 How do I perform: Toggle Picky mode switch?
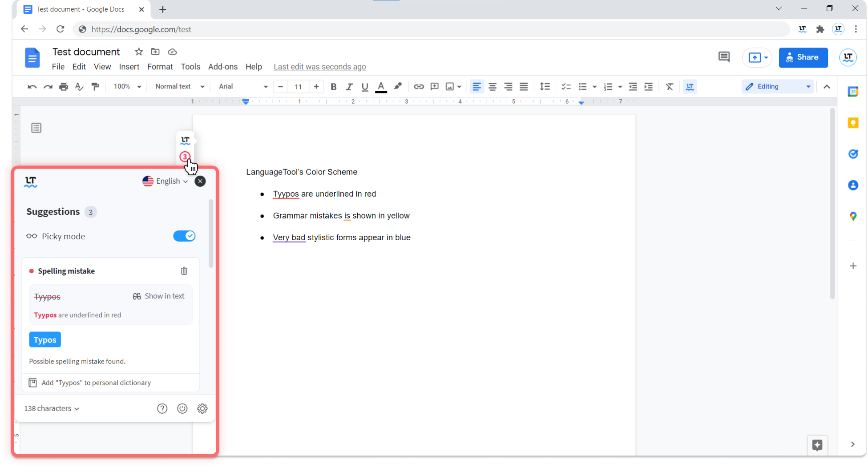tap(184, 236)
